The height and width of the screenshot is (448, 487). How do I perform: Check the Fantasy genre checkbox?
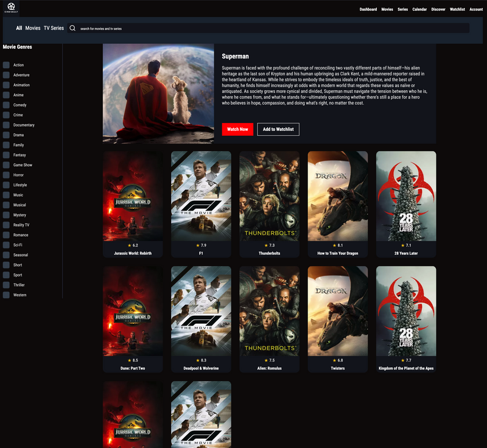coord(6,155)
